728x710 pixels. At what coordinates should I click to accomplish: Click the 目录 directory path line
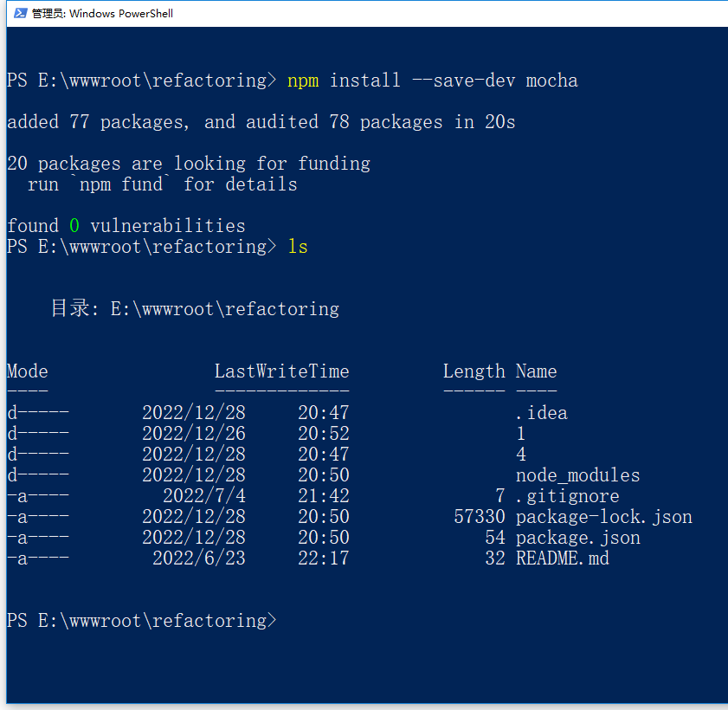(195, 309)
